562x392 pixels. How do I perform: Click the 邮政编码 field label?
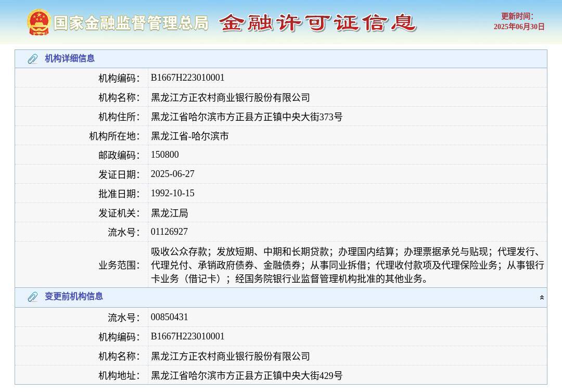pos(119,155)
